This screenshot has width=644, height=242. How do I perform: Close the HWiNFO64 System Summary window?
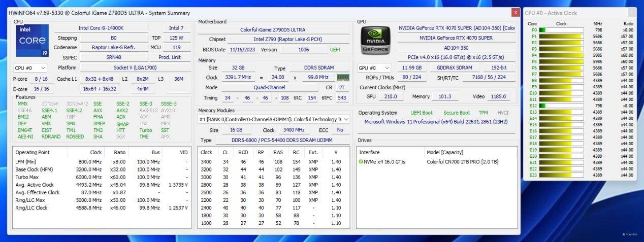coord(516,13)
